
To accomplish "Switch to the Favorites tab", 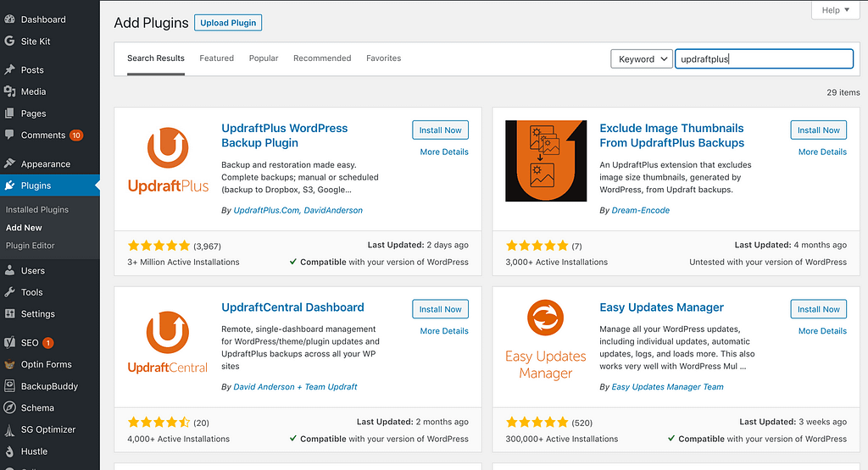I will [x=384, y=58].
